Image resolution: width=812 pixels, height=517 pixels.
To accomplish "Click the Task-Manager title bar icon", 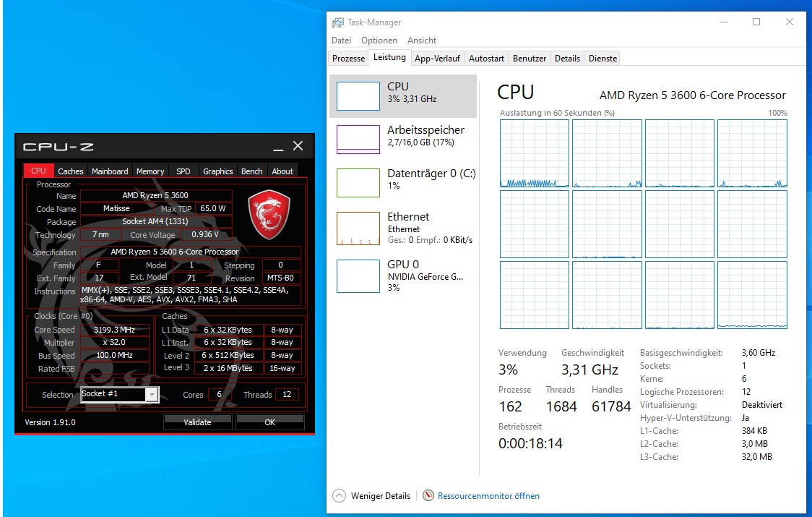I will (338, 22).
